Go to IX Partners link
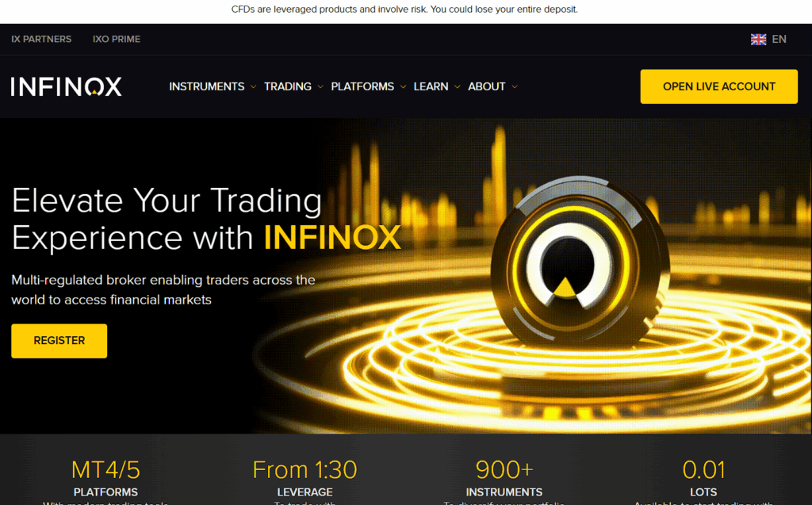 [x=41, y=40]
